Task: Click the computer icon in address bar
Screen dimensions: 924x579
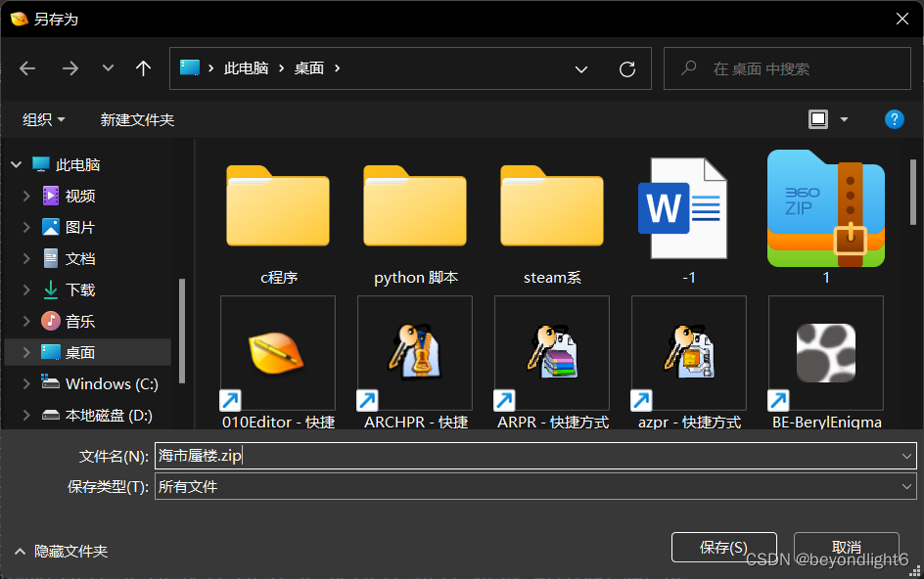Action: pos(190,67)
